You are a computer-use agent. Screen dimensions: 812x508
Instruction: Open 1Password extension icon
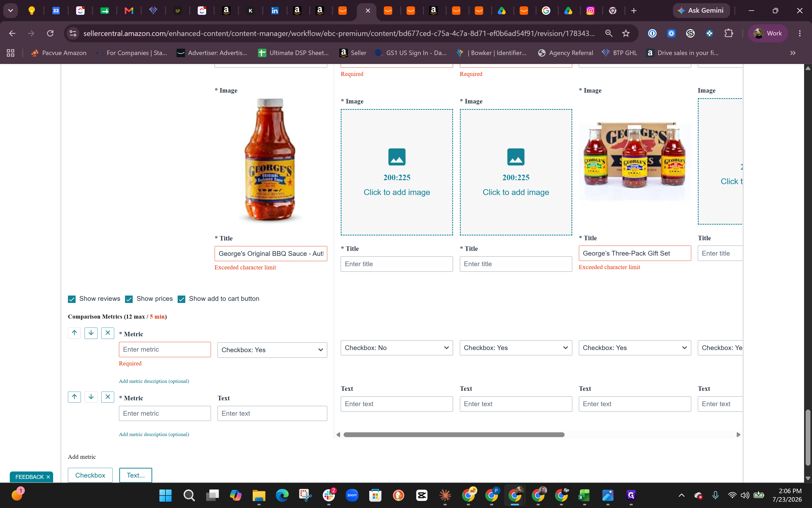652,33
